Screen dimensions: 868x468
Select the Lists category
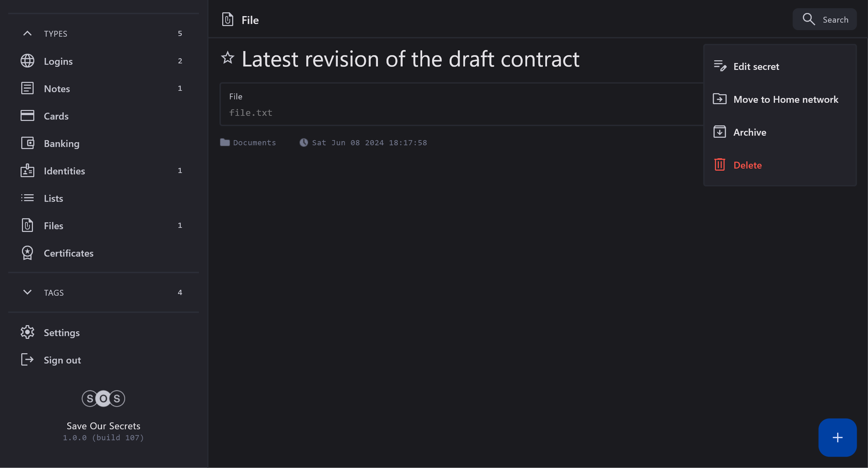pos(53,198)
